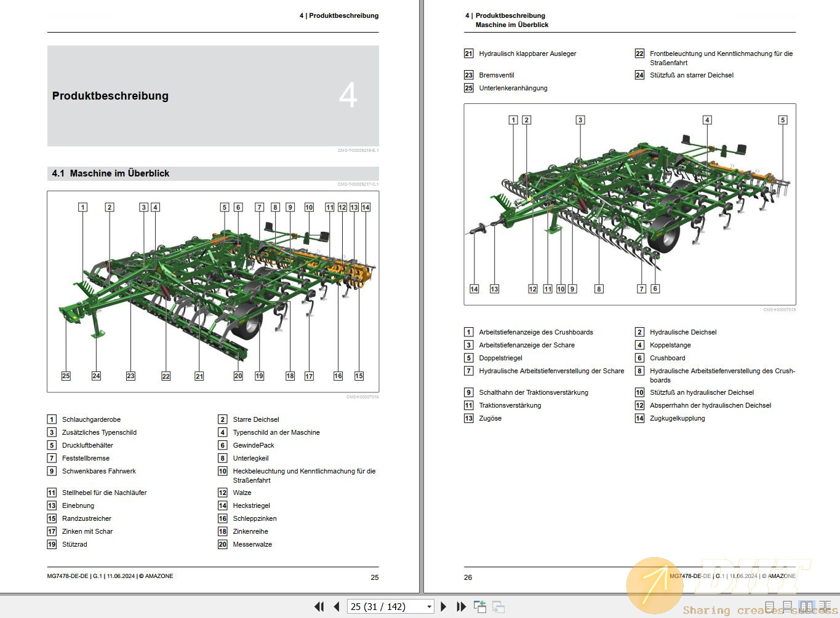840x618 pixels.
Task: Jump to the last page
Action: pos(461,606)
